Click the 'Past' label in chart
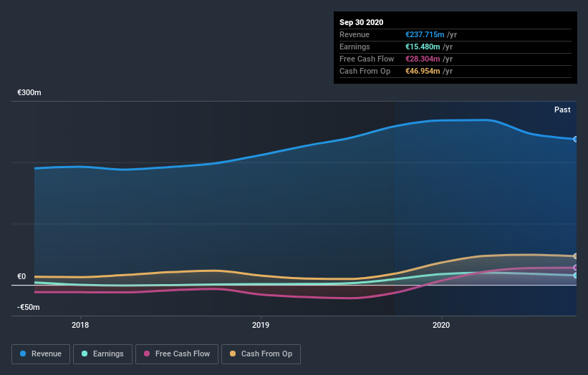The height and width of the screenshot is (375, 588). pos(562,109)
